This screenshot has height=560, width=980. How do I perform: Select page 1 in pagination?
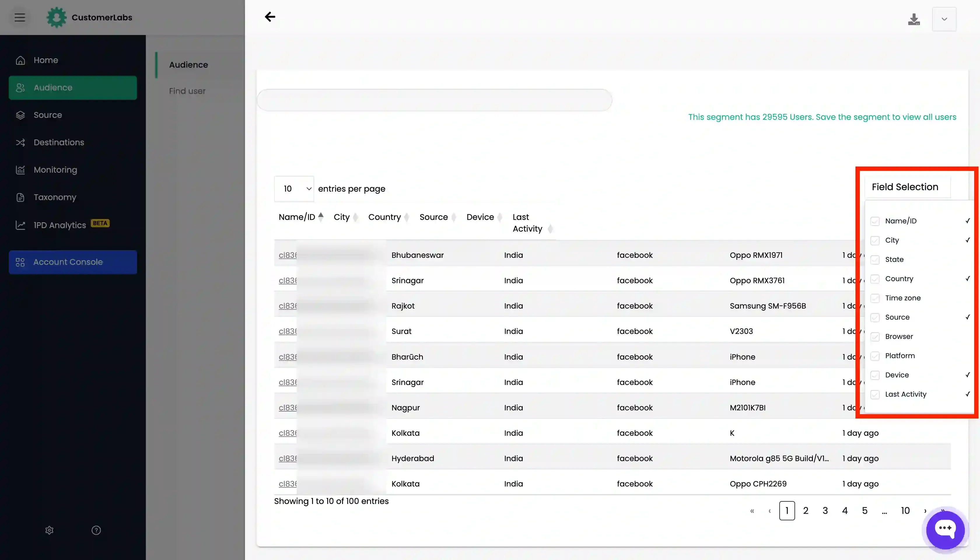(787, 511)
